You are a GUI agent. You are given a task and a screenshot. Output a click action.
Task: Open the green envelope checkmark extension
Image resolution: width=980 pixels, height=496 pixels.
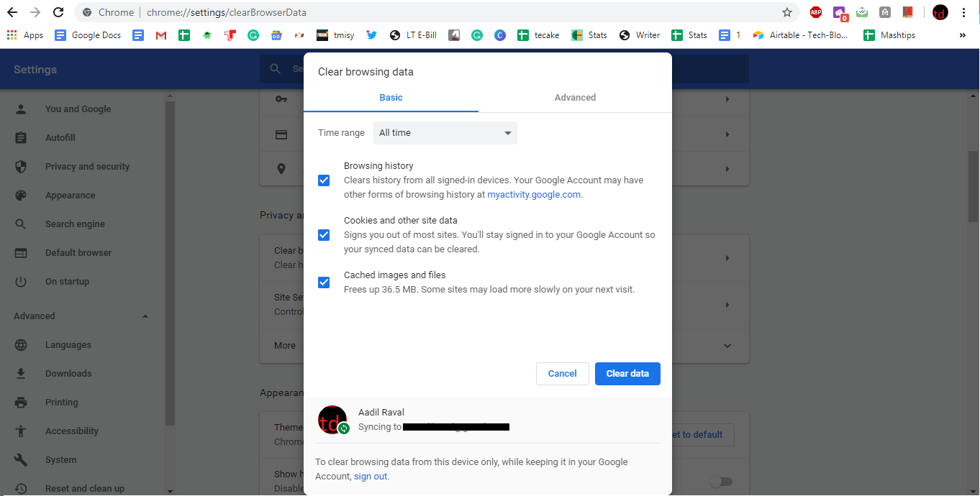coord(862,12)
